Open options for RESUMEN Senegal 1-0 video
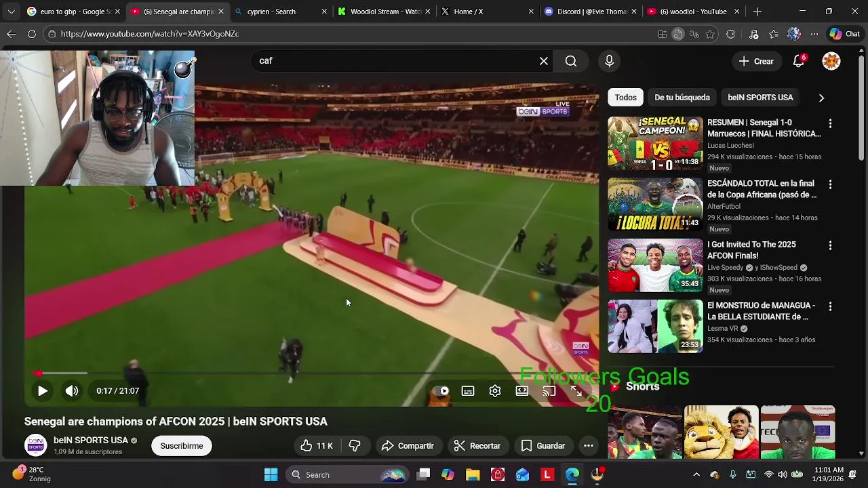Image resolution: width=868 pixels, height=488 pixels. pos(830,124)
